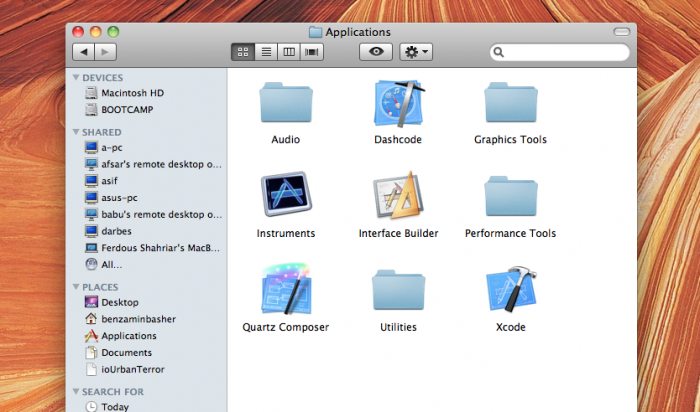Launch the Xcode hammer icon
This screenshot has width=700, height=412.
click(x=510, y=290)
